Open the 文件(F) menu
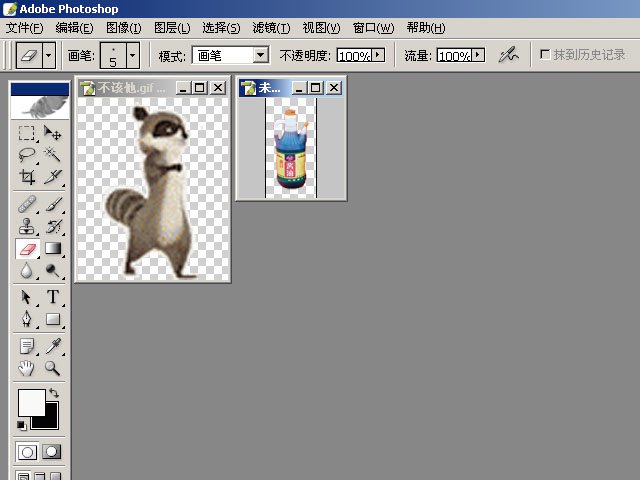 [x=24, y=28]
